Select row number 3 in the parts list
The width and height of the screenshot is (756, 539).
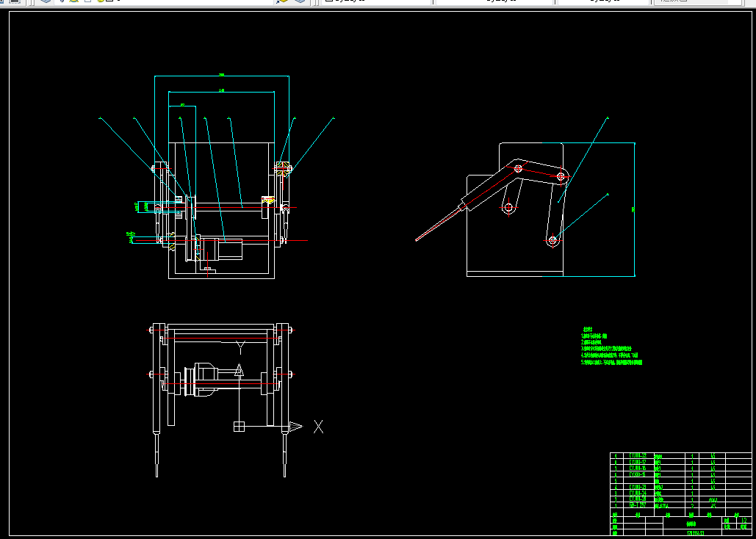pos(616,493)
